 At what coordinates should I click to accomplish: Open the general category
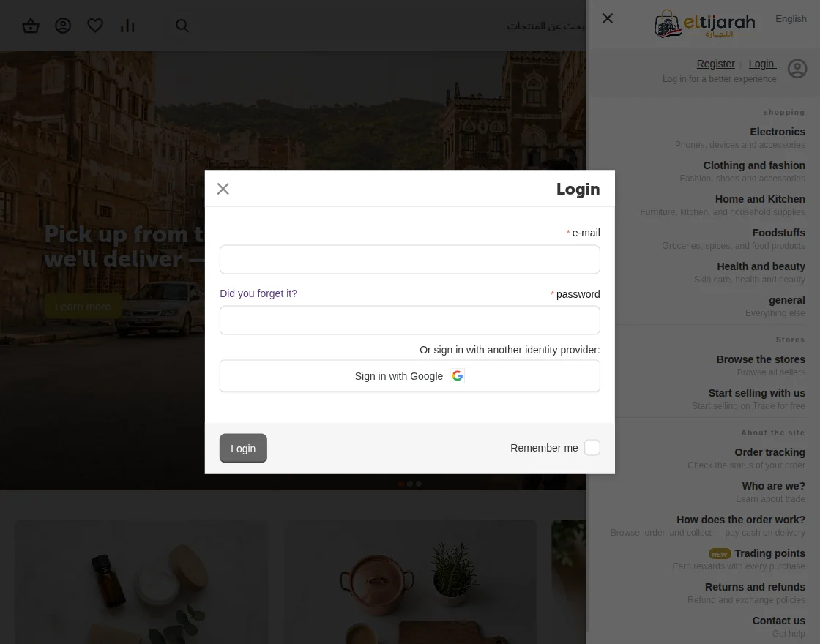787,300
